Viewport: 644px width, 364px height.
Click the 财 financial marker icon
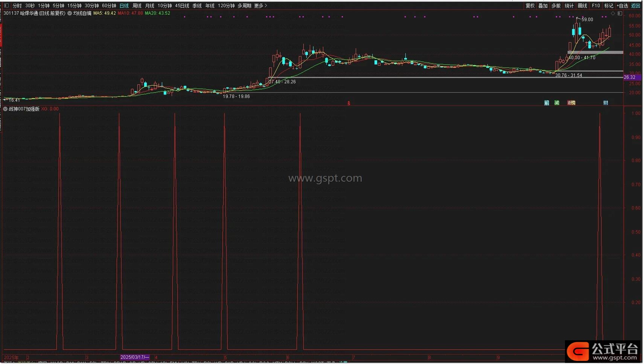click(606, 103)
